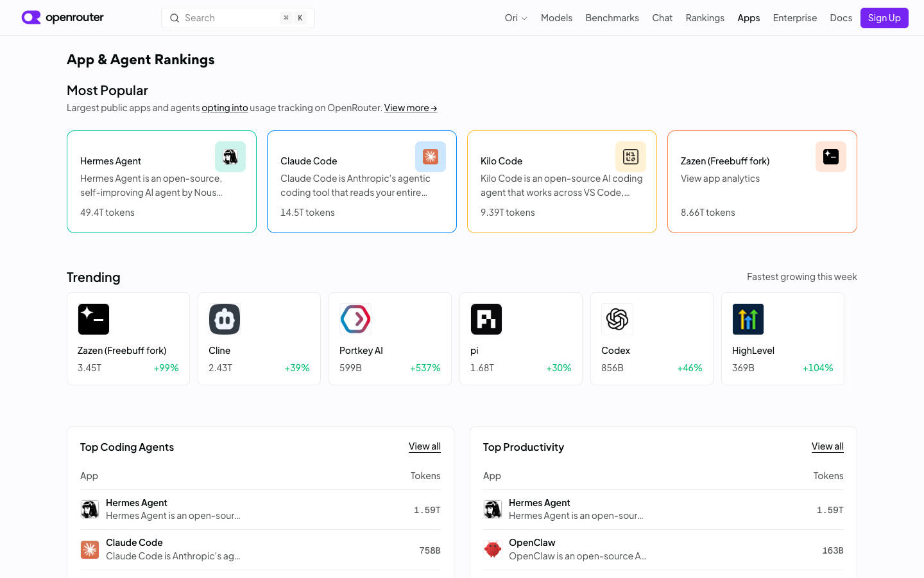The height and width of the screenshot is (578, 924).
Task: Click Hermes Agent icon in Top Coding Agents
Action: pyautogui.click(x=90, y=509)
